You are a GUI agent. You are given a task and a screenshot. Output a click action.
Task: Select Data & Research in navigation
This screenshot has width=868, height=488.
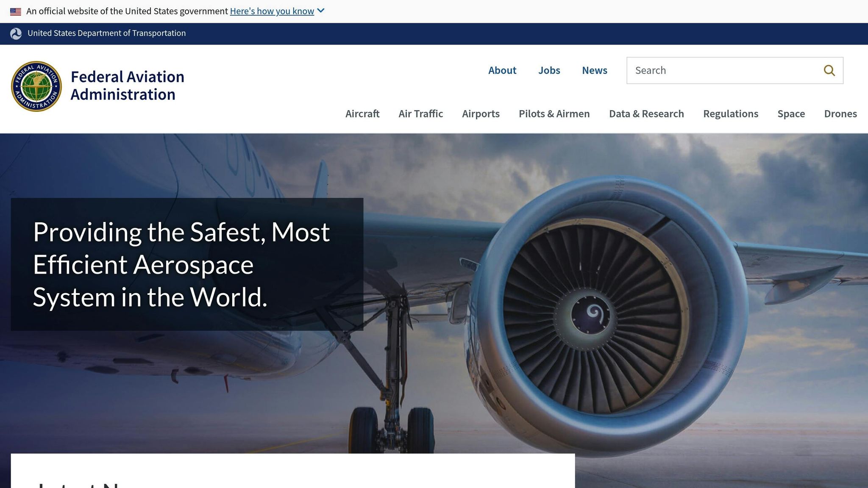646,114
